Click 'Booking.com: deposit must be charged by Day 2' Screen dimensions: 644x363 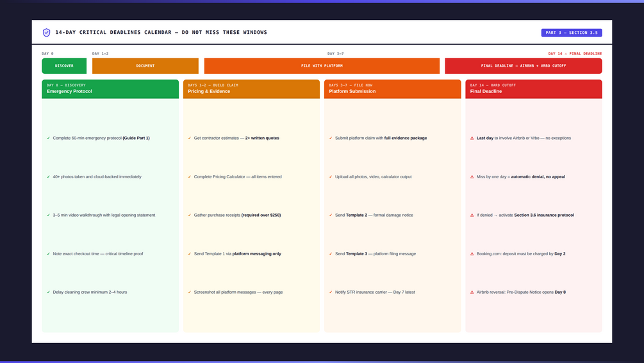521,253
